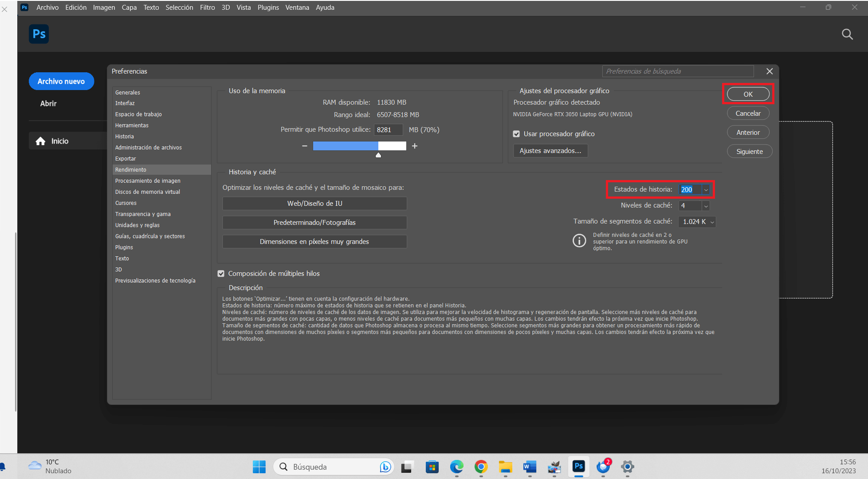The image size is (868, 479).
Task: Click Photoshop icon in the taskbar
Action: click(578, 466)
